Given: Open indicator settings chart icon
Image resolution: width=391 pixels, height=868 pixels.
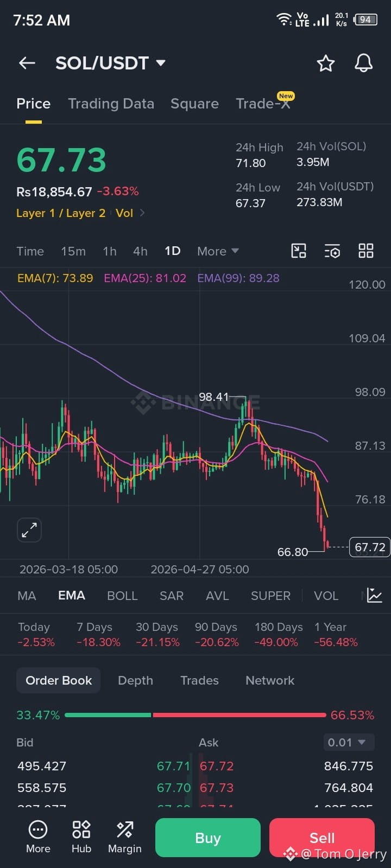Looking at the screenshot, I should pos(374,595).
